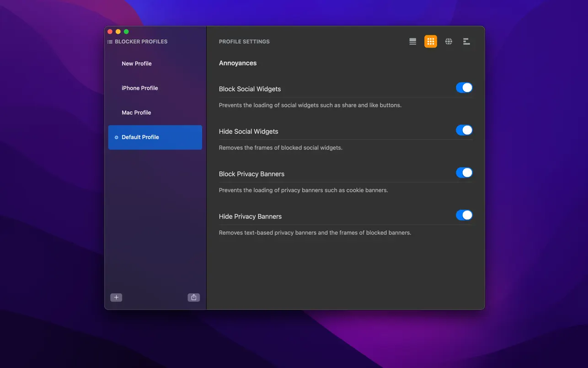588x368 pixels.
Task: Turn off Hide Social Widgets switch
Action: coord(464,130)
